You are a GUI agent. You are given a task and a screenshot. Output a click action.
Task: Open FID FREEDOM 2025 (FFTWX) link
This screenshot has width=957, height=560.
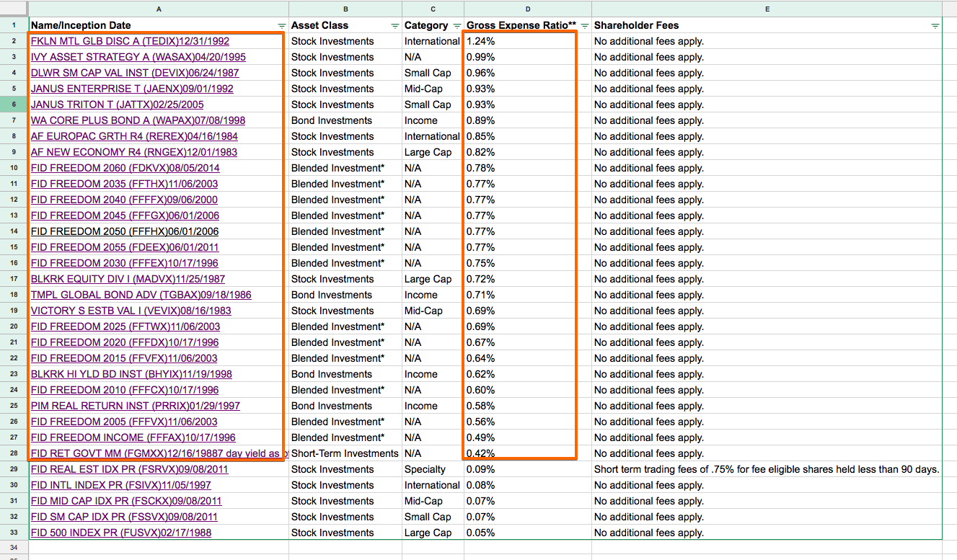click(x=125, y=326)
